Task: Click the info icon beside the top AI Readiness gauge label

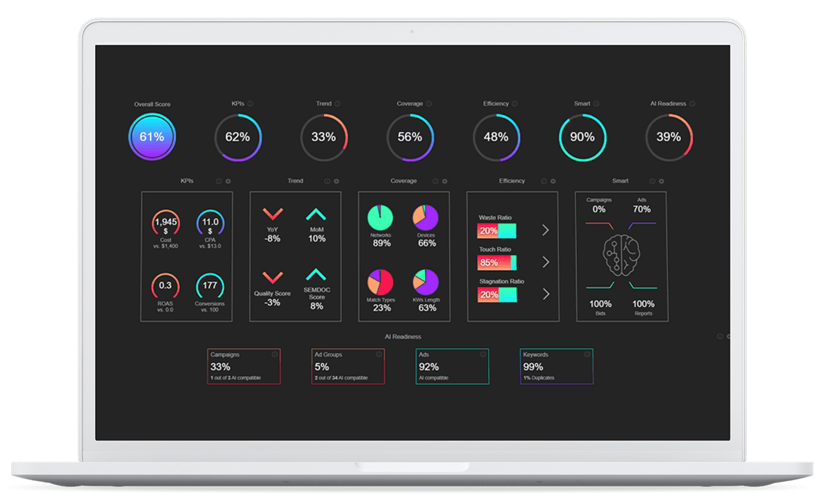Action: [693, 104]
